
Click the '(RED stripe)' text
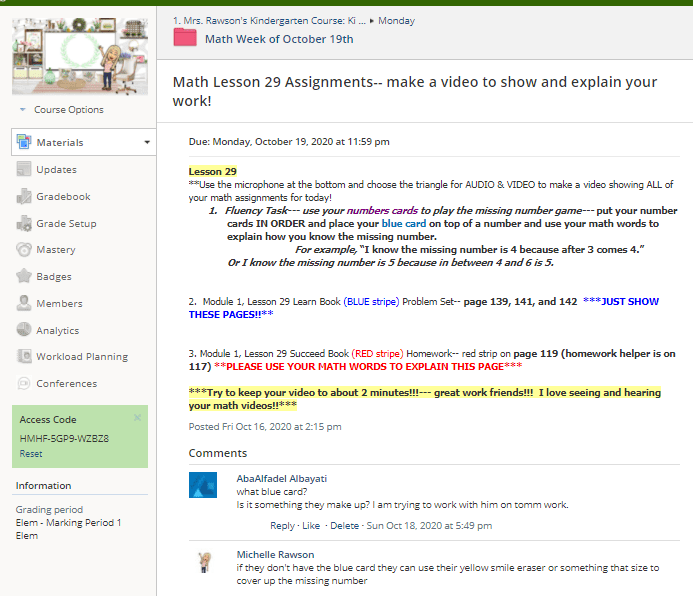[377, 354]
